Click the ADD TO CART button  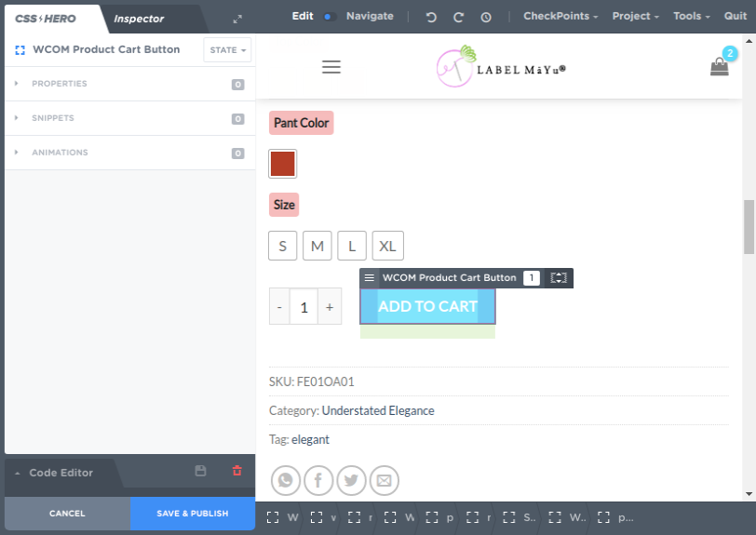tap(427, 306)
